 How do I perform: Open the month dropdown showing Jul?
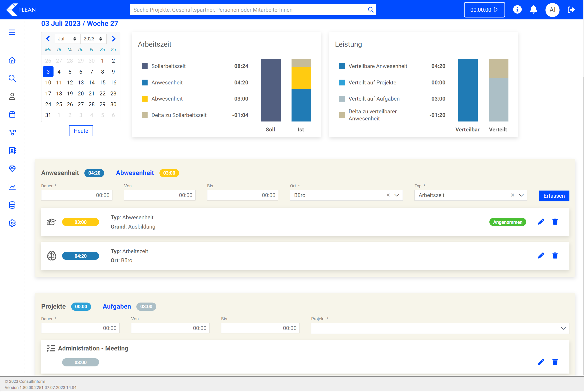[x=67, y=39]
